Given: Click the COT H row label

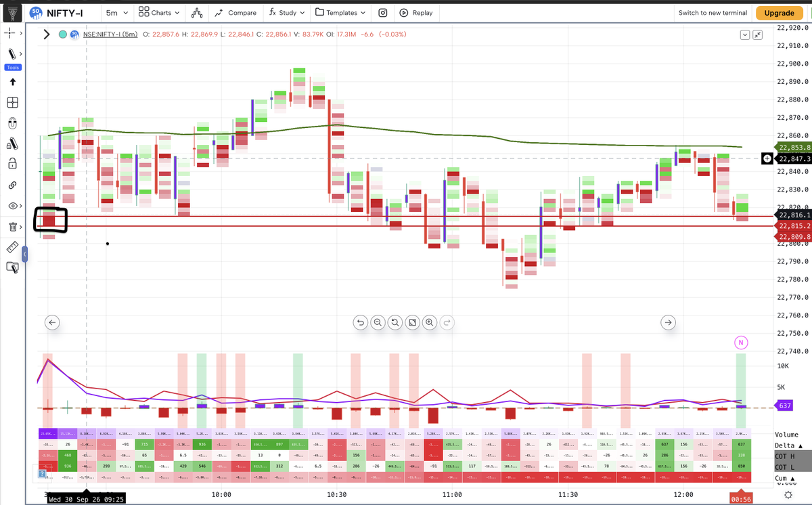Looking at the screenshot, I should 786,457.
